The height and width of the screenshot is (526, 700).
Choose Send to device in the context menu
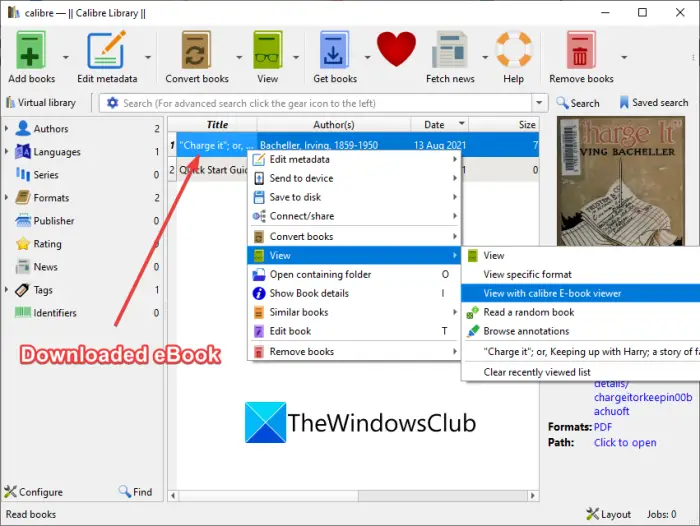(354, 178)
